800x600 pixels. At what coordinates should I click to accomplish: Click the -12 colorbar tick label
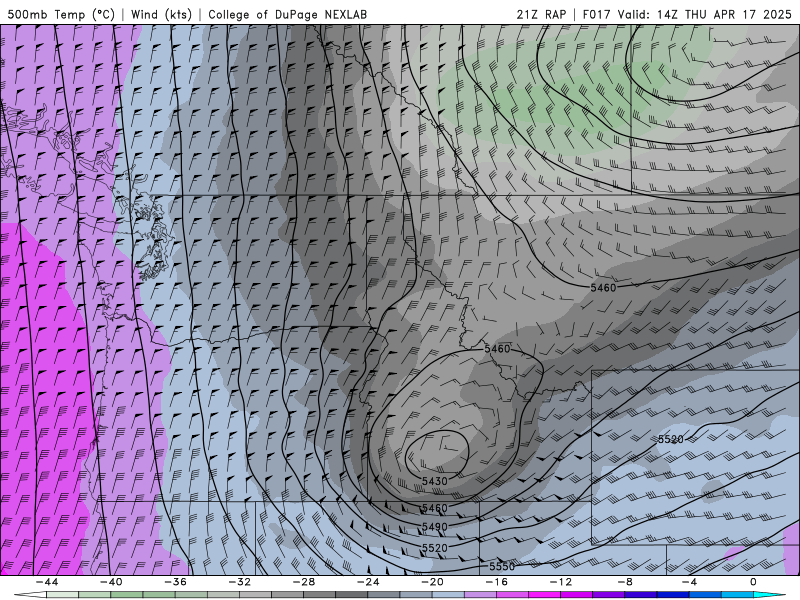point(561,582)
